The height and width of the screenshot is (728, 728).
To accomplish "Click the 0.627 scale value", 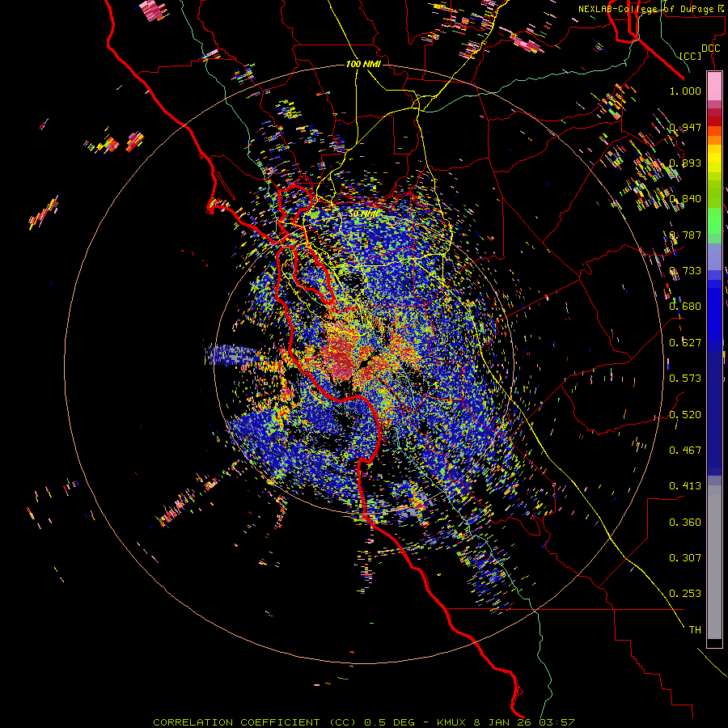I will pyautogui.click(x=685, y=343).
